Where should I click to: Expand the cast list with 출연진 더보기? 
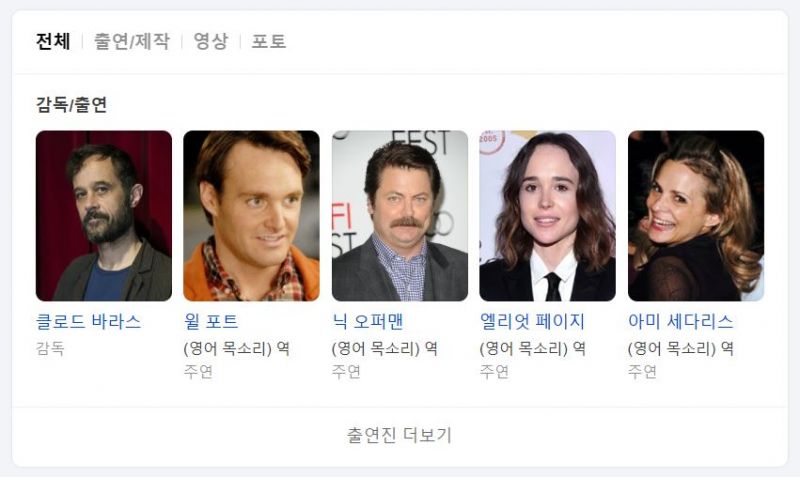click(399, 436)
